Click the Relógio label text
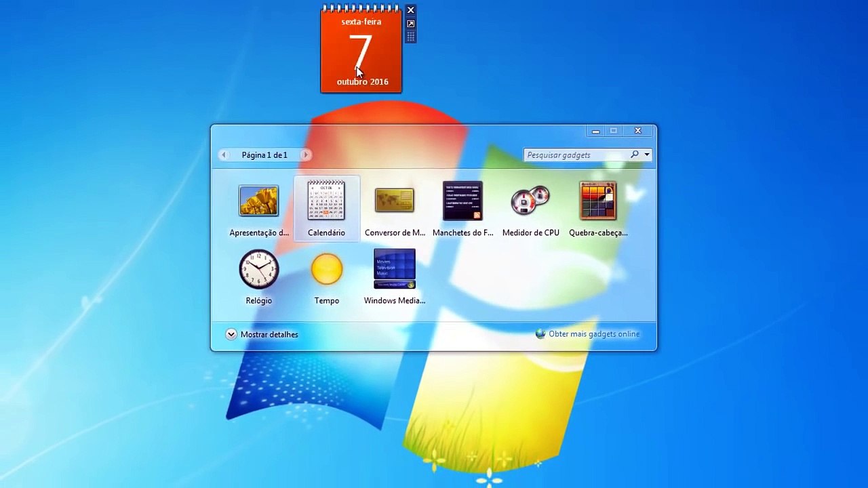This screenshot has height=488, width=868. pos(258,300)
